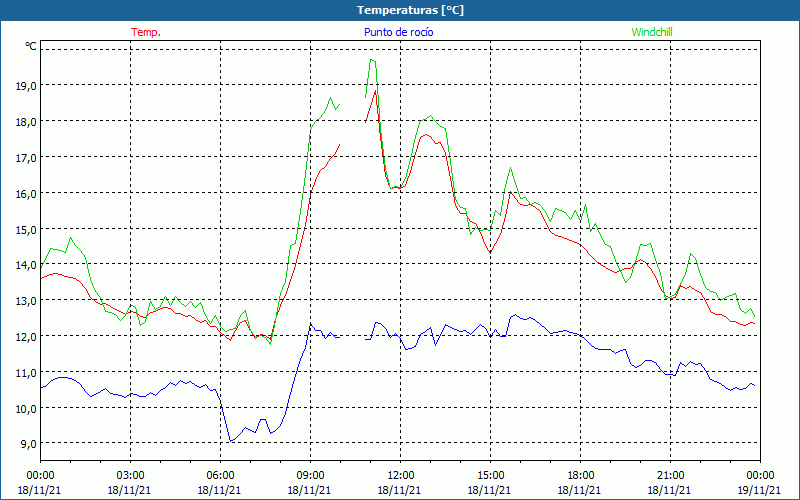Click the 18:00 time axis label
800x500 pixels.
coord(581,476)
